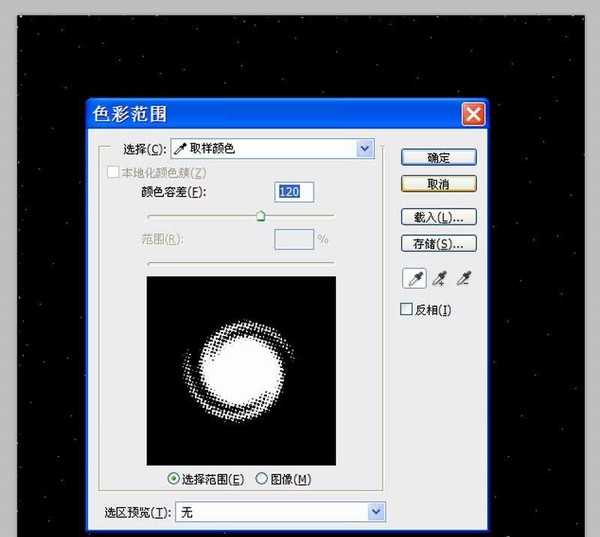The height and width of the screenshot is (537, 600).
Task: Select the Subtract from Sample eyedropper
Action: (x=464, y=279)
